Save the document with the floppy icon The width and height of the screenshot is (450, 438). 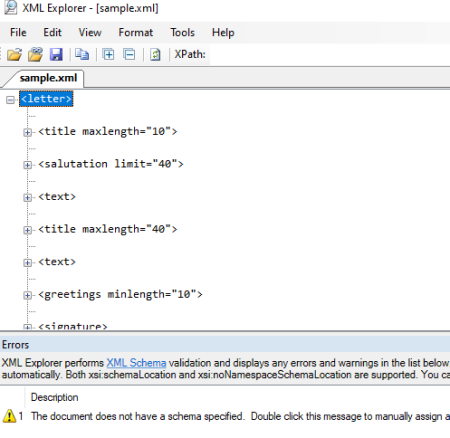[x=56, y=54]
